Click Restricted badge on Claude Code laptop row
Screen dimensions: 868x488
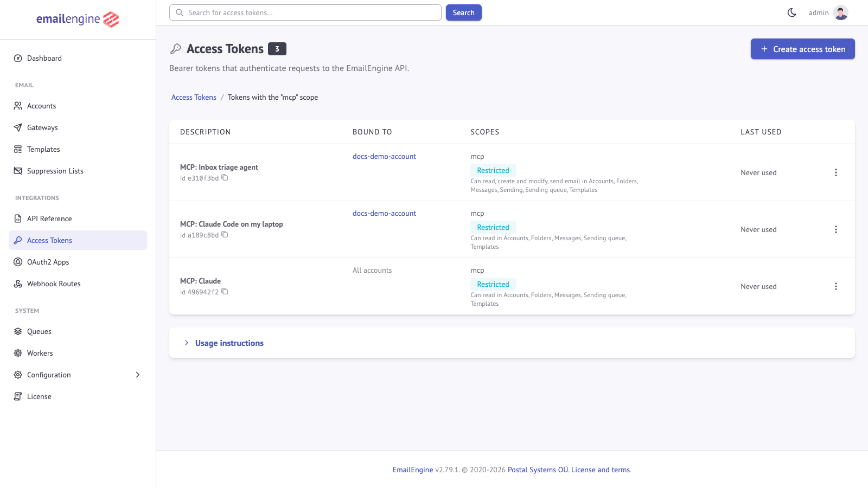[493, 227]
